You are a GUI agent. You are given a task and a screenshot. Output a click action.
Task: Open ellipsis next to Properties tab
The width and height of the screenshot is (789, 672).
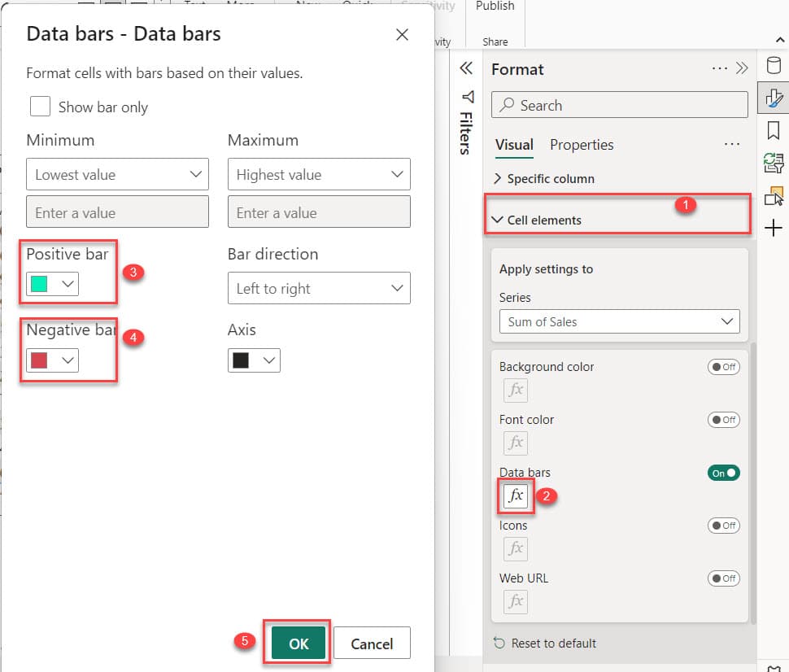(x=731, y=145)
